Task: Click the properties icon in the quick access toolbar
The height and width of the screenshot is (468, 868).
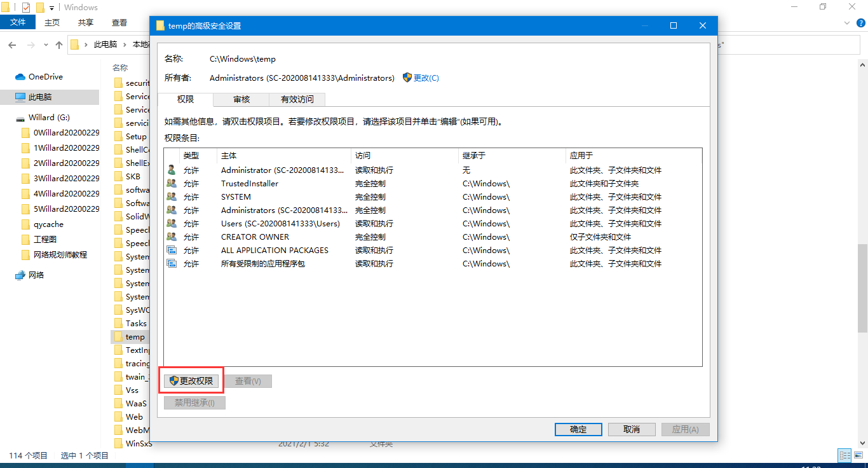Action: 25,7
